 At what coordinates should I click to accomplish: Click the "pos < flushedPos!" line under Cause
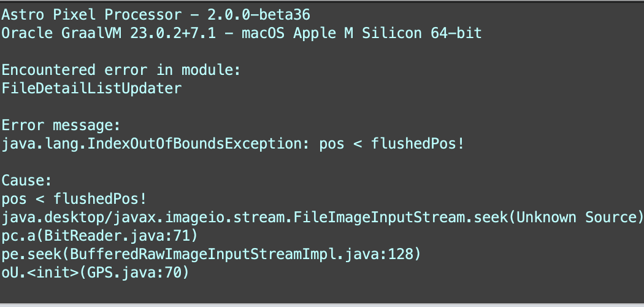click(x=74, y=200)
